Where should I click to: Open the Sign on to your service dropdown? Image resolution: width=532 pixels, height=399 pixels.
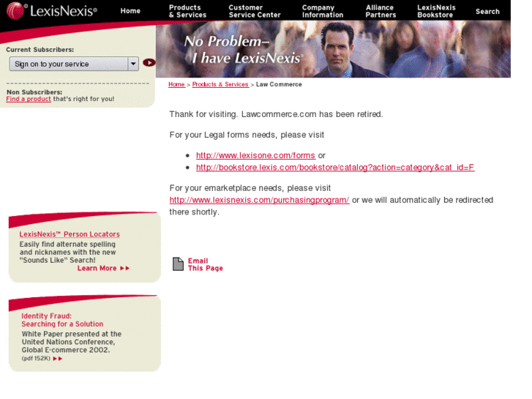[x=74, y=64]
